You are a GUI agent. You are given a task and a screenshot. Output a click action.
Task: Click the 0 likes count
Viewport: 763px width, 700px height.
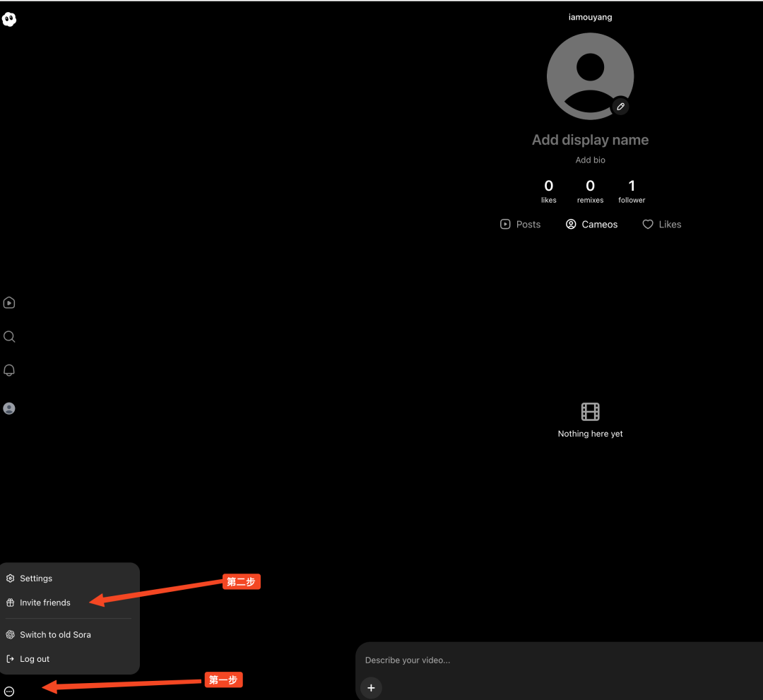549,191
